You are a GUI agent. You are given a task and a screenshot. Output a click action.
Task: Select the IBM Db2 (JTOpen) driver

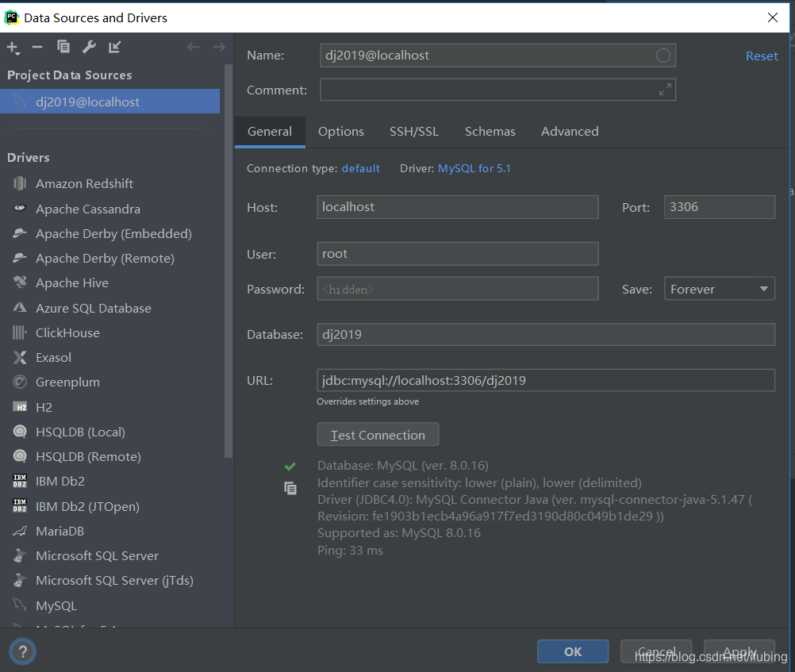(x=110, y=507)
